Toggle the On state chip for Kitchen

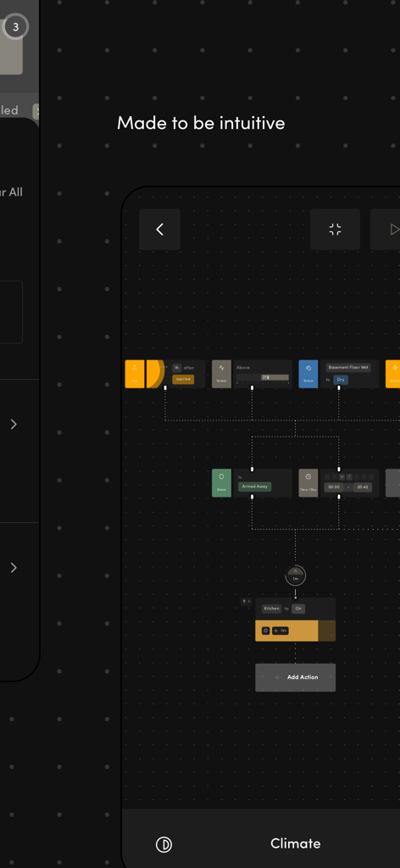(x=299, y=609)
